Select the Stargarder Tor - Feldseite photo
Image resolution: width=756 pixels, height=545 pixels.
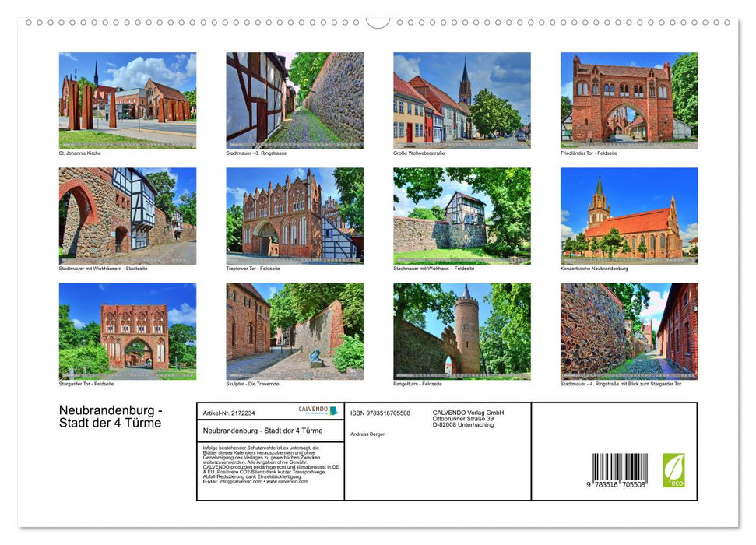click(127, 332)
